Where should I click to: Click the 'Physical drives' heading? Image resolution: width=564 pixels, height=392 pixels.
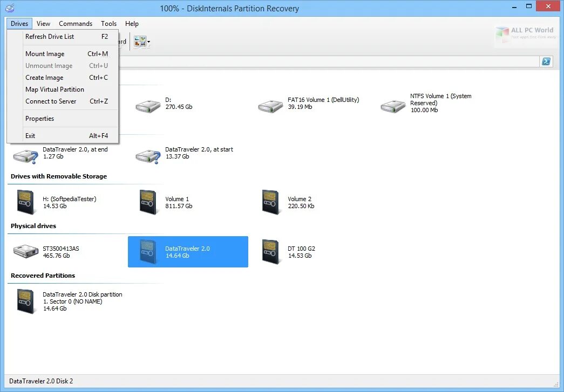(33, 226)
